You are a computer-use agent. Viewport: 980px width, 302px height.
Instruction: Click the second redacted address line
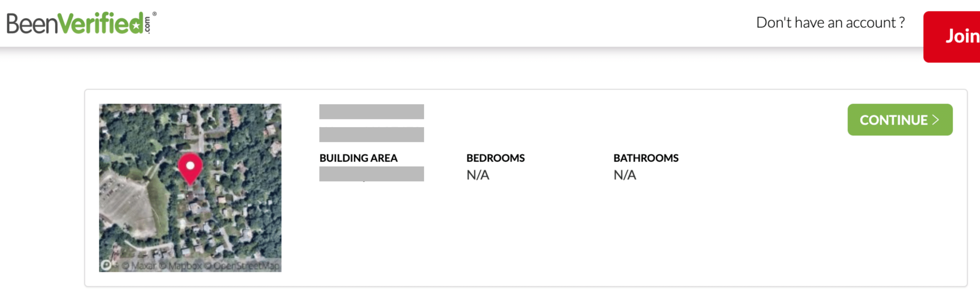[371, 135]
